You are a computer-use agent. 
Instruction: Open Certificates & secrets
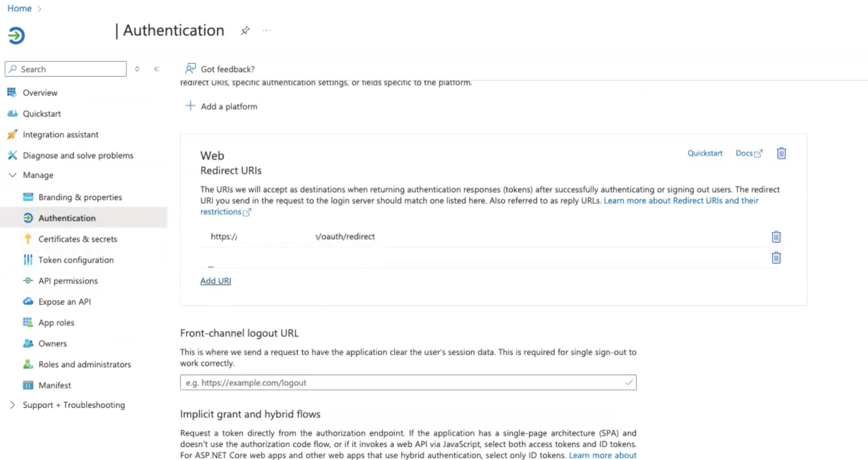(x=77, y=239)
